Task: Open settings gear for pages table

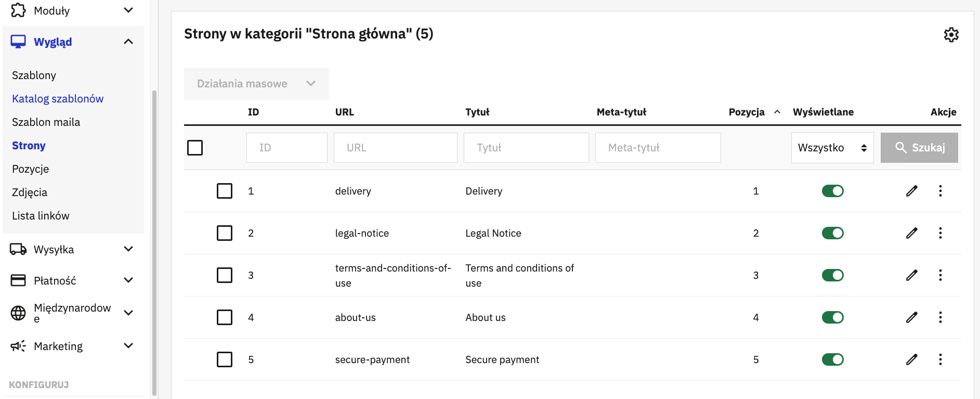Action: point(951,35)
